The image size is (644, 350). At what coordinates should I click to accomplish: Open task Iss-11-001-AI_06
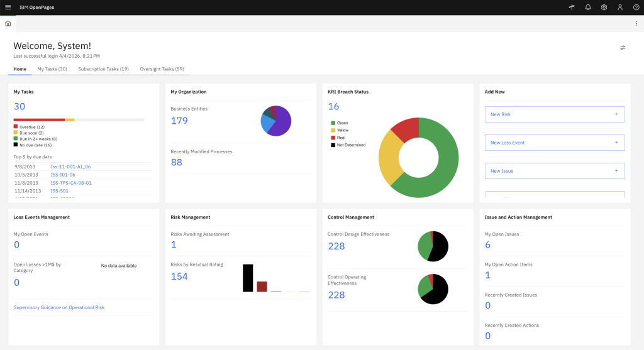tap(70, 167)
